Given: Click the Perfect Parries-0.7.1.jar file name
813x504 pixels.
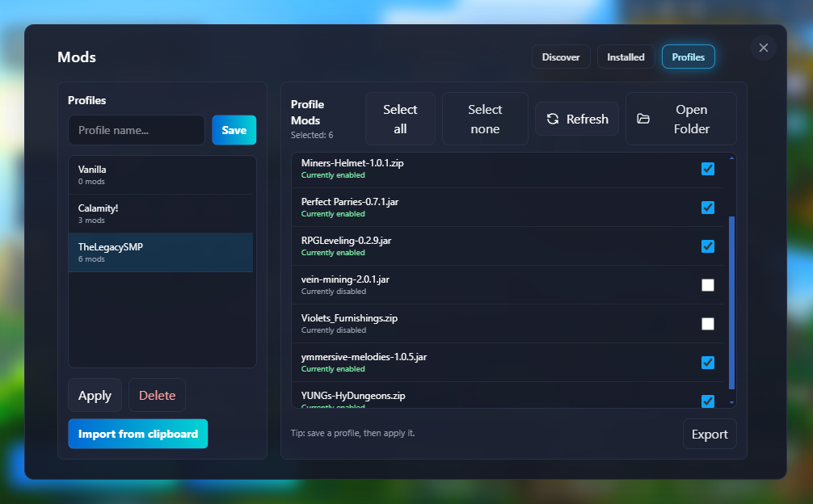Looking at the screenshot, I should 350,202.
